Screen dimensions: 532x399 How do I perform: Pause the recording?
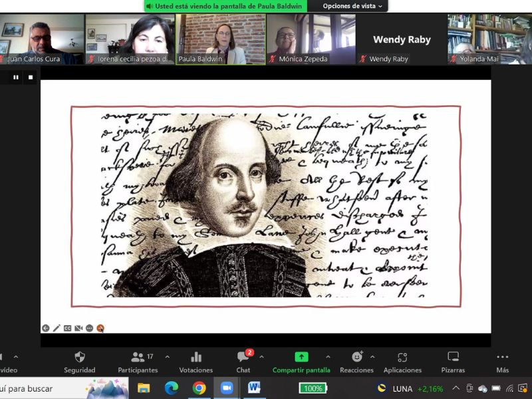[16, 77]
